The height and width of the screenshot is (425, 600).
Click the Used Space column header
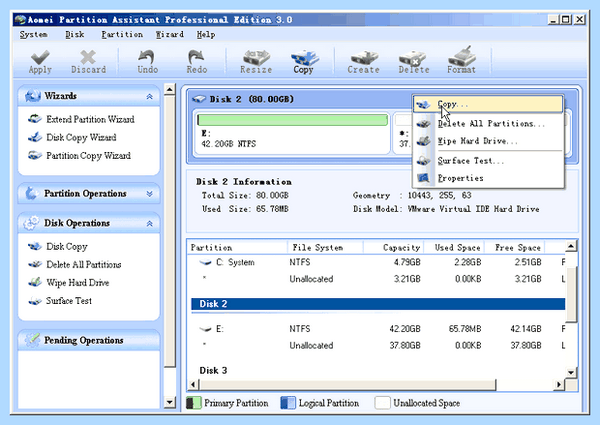click(x=454, y=248)
